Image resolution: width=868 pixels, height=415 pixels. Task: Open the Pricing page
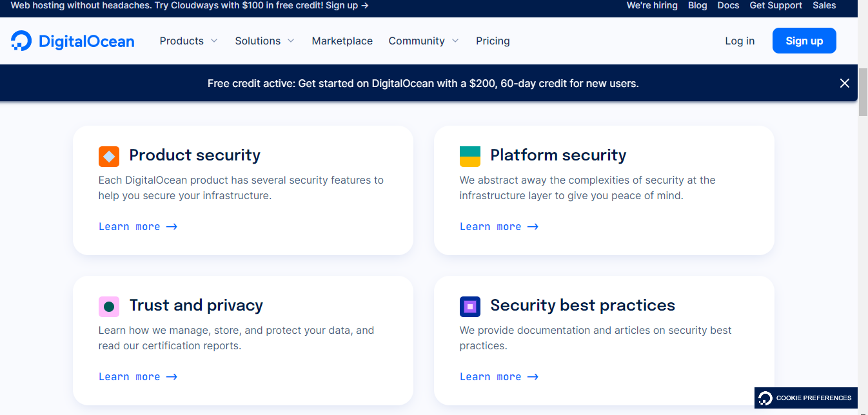[493, 41]
